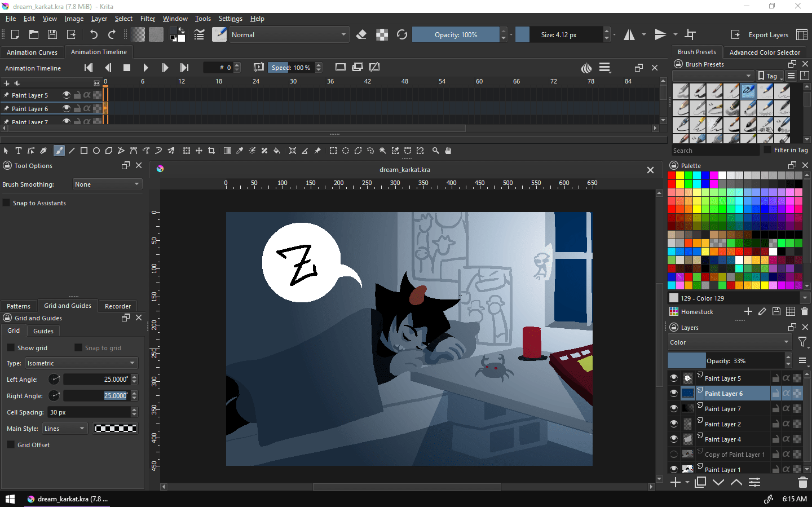
Task: Select the Crop tool
Action: point(211,151)
